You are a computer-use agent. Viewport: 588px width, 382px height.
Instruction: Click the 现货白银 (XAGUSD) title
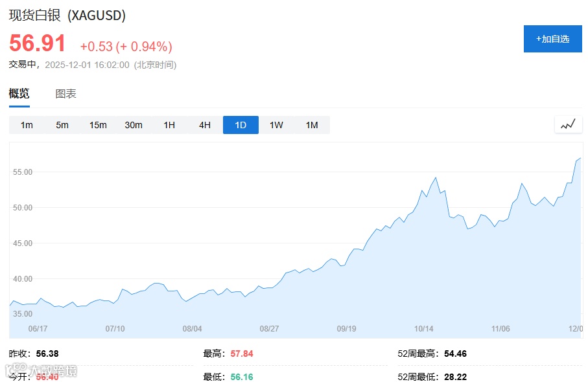tap(67, 16)
